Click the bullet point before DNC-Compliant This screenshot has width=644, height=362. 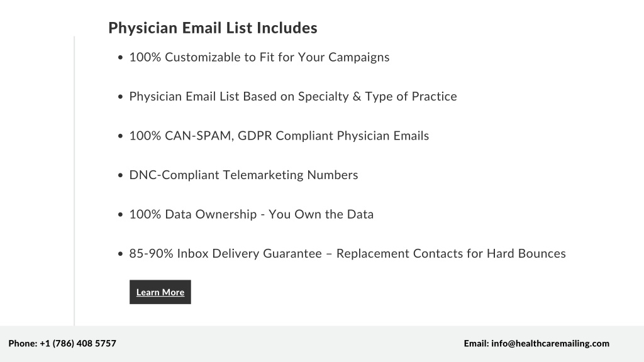click(120, 175)
